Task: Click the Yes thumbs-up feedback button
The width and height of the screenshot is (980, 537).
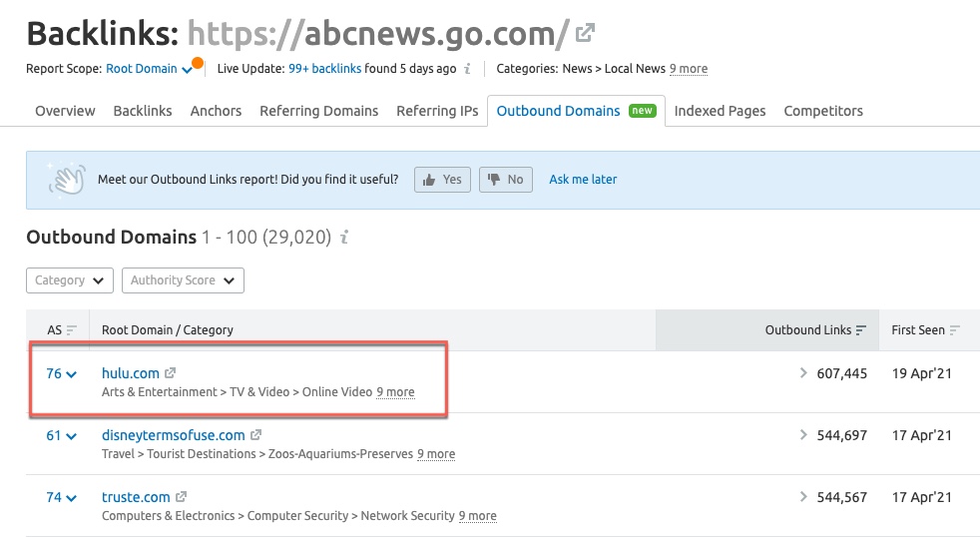Action: (x=442, y=180)
